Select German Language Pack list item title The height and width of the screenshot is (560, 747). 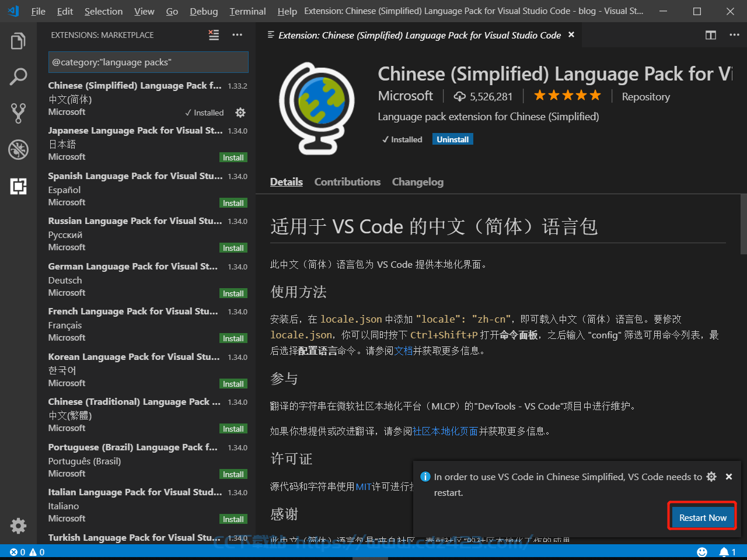(x=132, y=266)
